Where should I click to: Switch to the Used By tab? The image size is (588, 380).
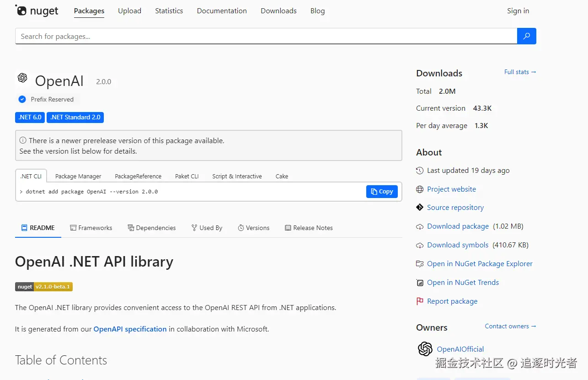point(207,228)
